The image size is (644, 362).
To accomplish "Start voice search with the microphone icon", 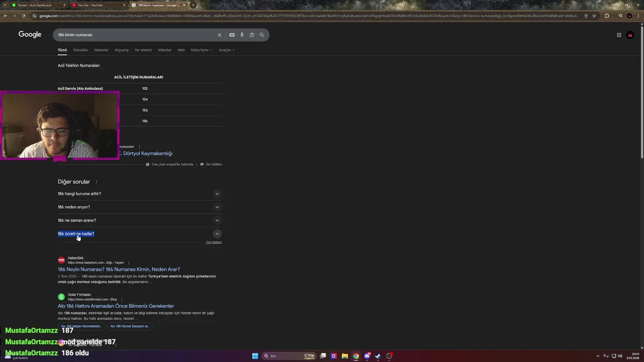I will tap(242, 35).
